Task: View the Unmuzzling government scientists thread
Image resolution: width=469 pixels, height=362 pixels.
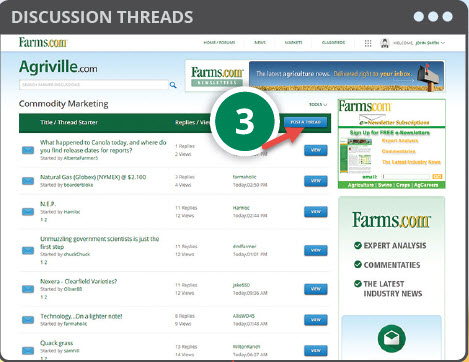Action: point(316,250)
